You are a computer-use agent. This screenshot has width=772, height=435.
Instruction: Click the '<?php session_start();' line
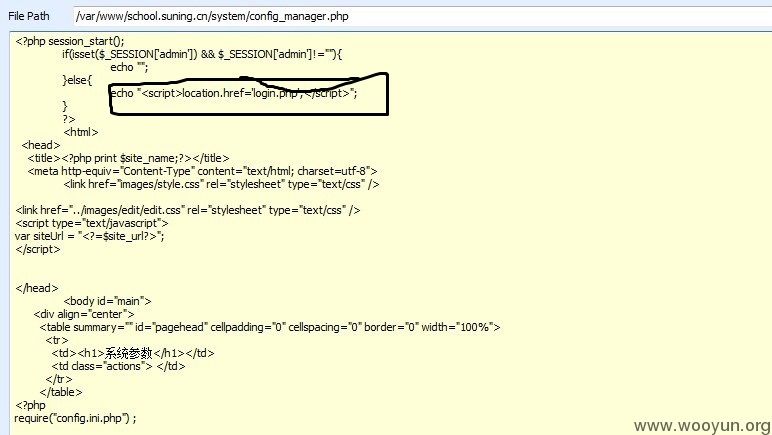point(70,41)
